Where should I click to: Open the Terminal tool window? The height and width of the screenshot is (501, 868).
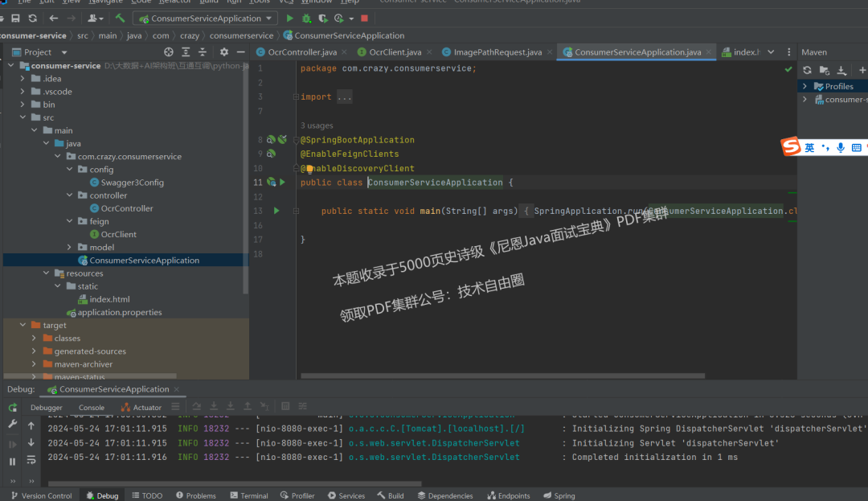click(x=248, y=495)
